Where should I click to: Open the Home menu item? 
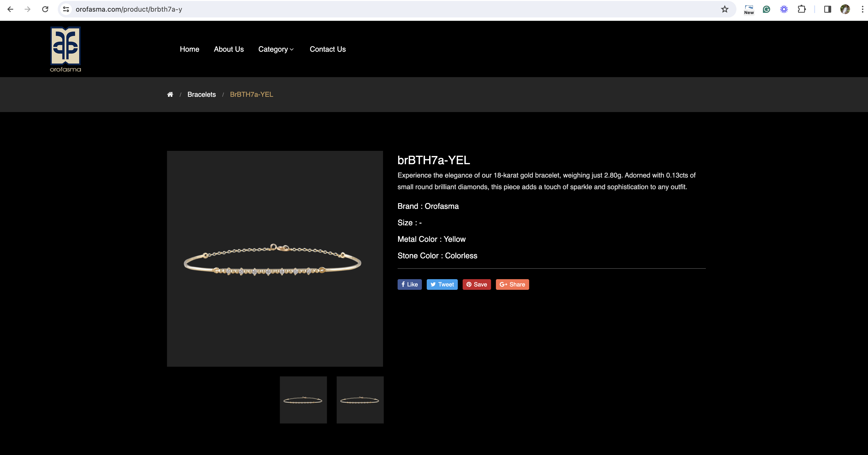(x=189, y=49)
